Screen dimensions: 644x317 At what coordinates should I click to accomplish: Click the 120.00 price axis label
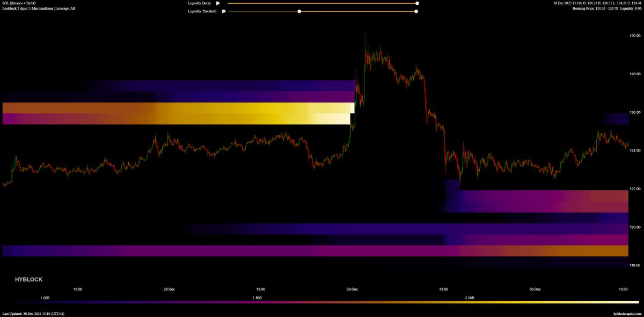tap(634, 227)
